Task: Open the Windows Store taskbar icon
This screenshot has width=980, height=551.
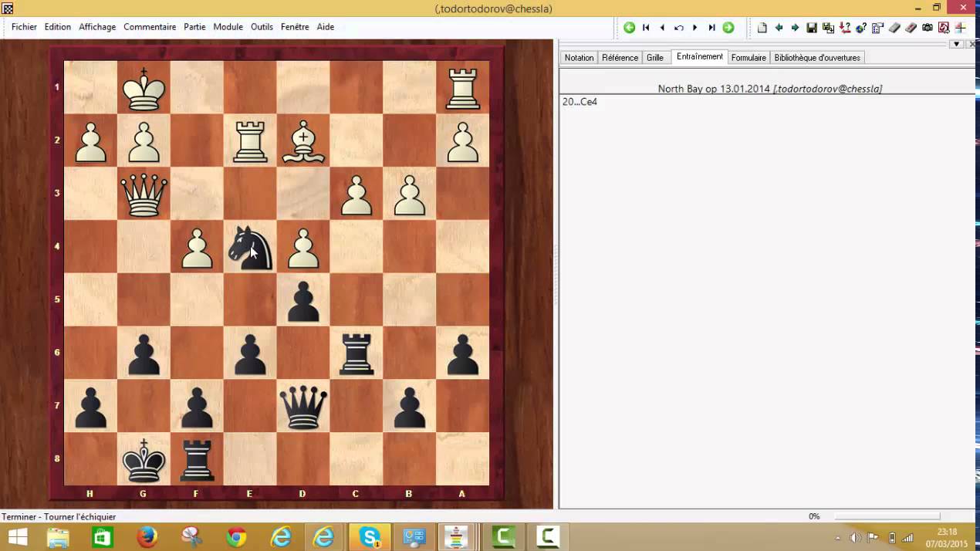Action: 103,537
